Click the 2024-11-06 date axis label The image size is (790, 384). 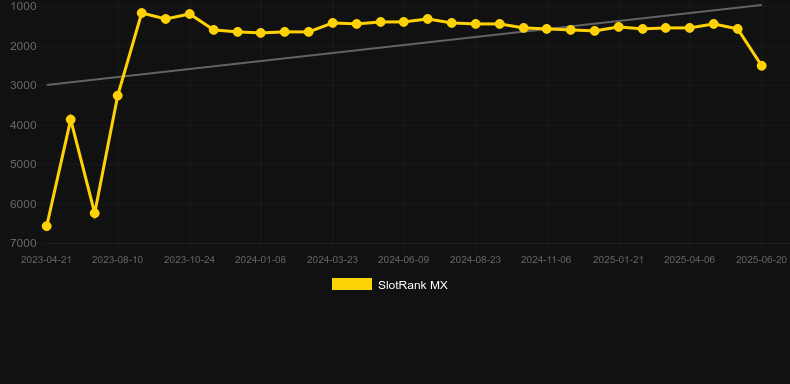pyautogui.click(x=546, y=260)
